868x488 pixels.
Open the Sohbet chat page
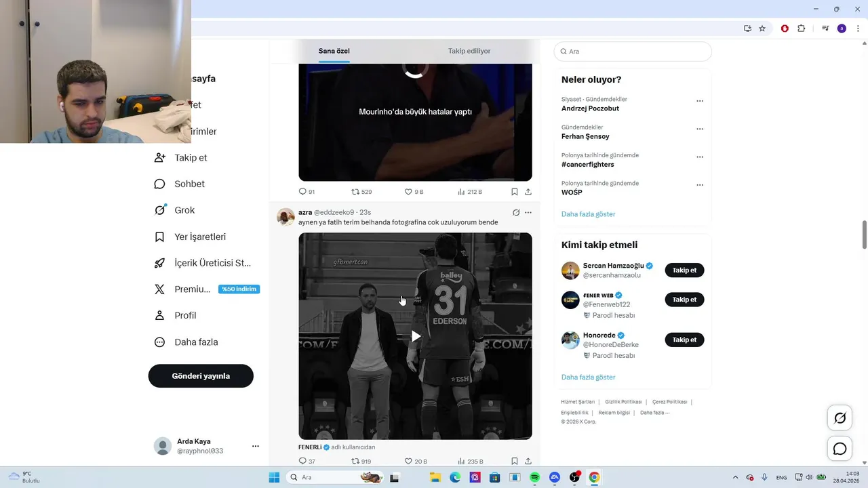click(180, 184)
